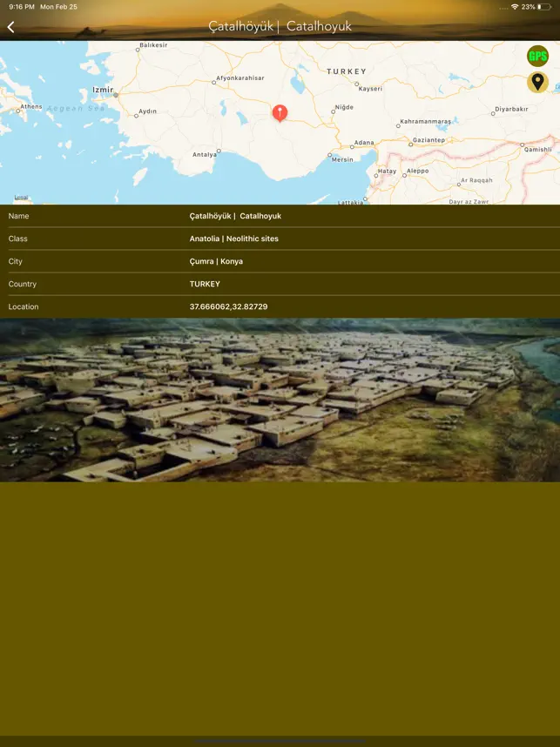Tap Niğde on the map

344,107
